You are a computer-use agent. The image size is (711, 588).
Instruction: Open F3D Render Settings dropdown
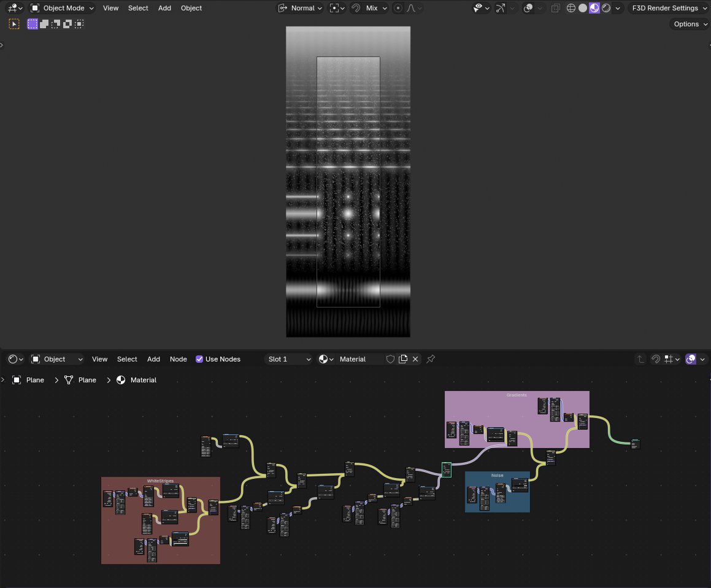pyautogui.click(x=669, y=8)
